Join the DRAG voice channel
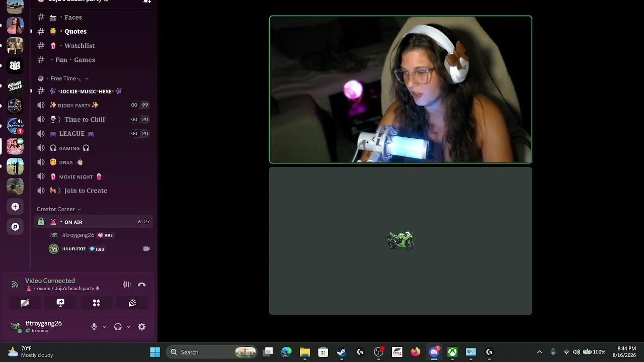Image resolution: width=644 pixels, height=362 pixels. click(x=93, y=162)
